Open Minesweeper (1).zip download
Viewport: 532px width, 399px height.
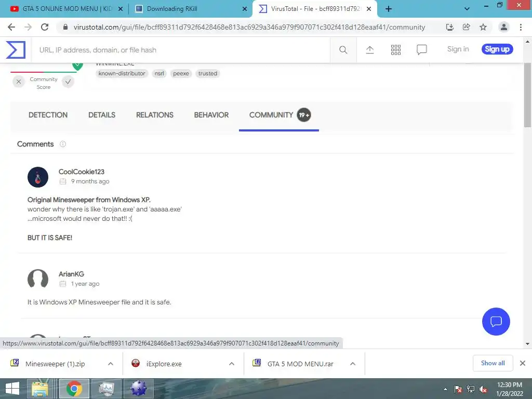point(55,364)
